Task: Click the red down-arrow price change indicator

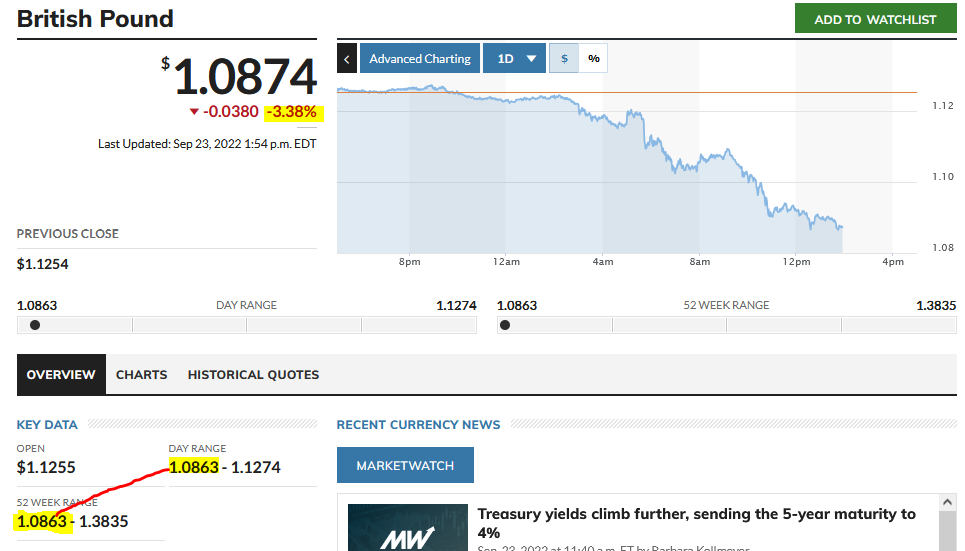Action: (194, 112)
